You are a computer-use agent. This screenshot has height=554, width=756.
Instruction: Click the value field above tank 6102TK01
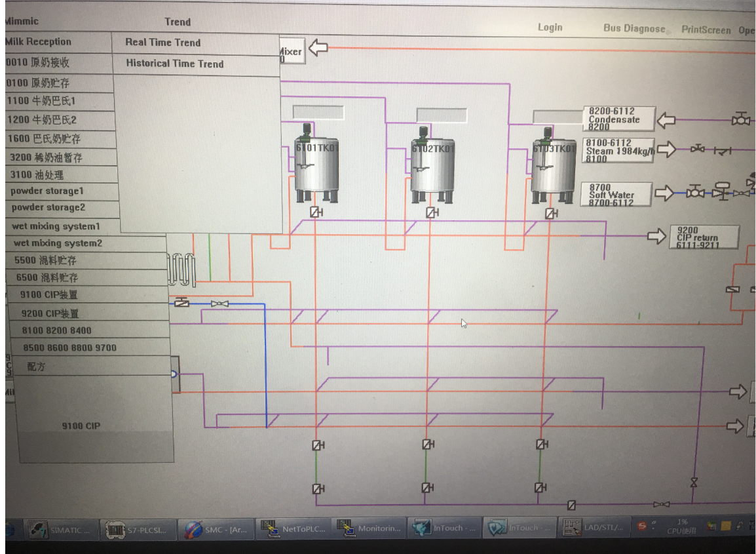pyautogui.click(x=442, y=115)
